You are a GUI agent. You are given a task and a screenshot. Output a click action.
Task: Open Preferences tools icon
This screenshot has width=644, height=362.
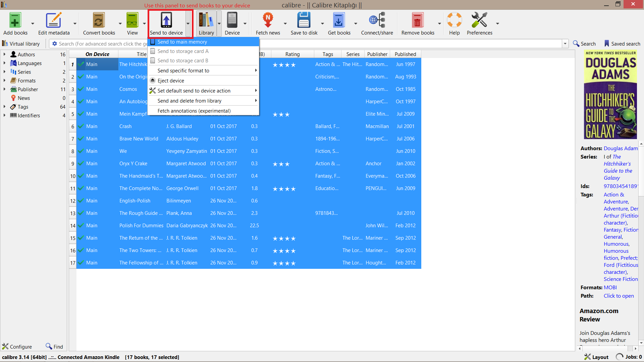[x=479, y=20]
